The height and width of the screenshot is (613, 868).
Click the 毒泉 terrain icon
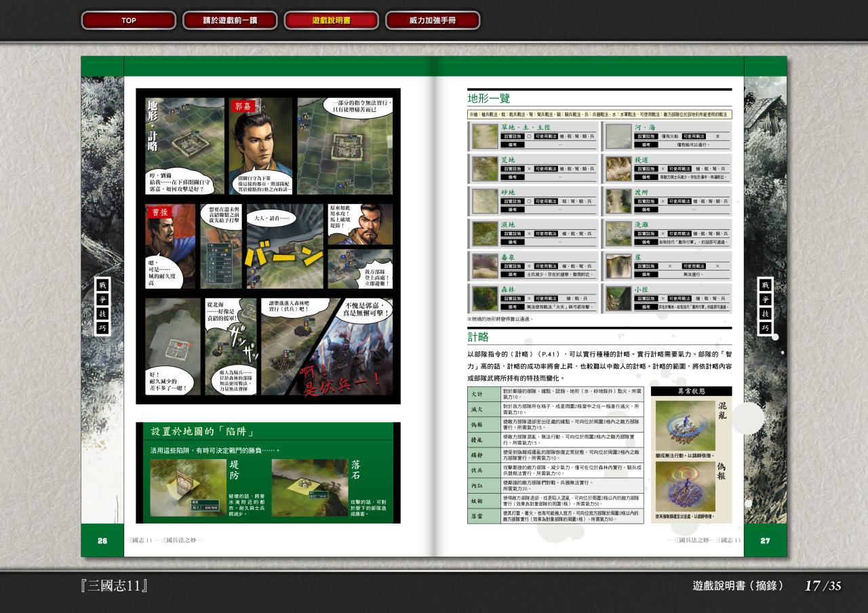[484, 266]
